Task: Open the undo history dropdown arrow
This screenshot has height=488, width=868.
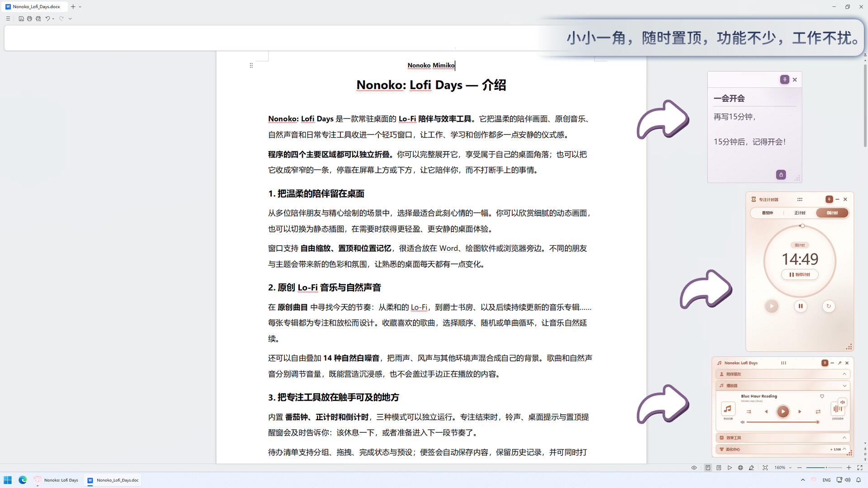Action: [53, 19]
